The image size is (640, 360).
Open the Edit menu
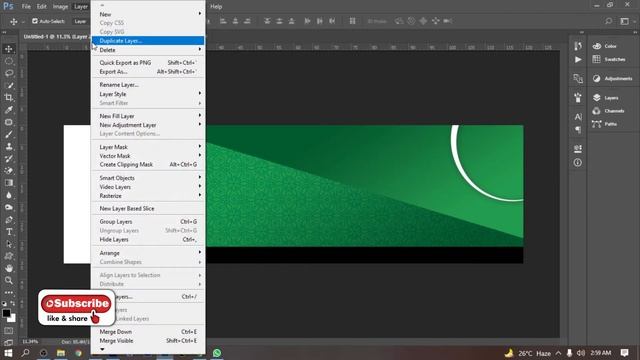[42, 7]
